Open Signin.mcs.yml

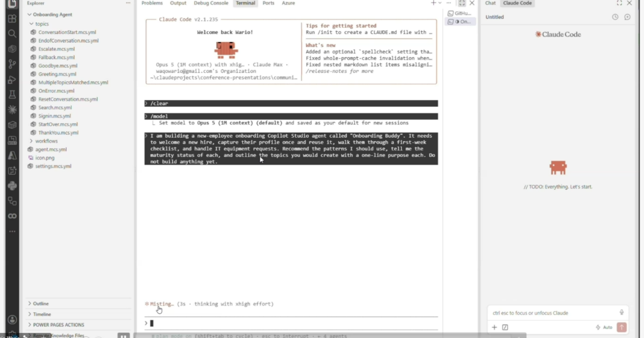[54, 116]
